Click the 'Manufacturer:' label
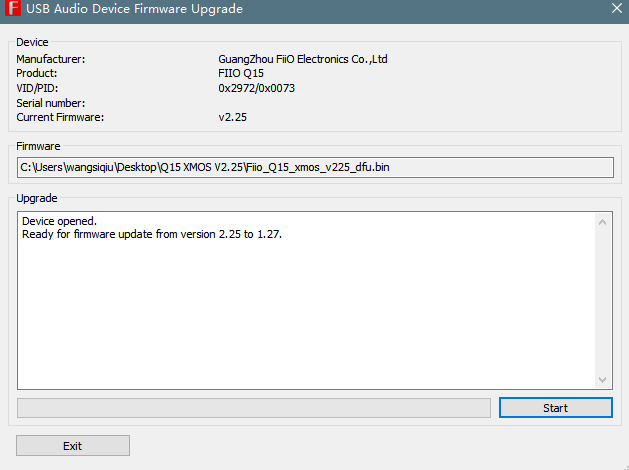This screenshot has width=629, height=470. (50, 59)
